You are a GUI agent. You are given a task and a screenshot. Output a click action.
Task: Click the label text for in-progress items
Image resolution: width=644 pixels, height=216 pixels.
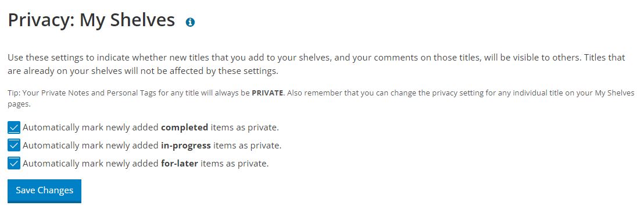pyautogui.click(x=152, y=145)
